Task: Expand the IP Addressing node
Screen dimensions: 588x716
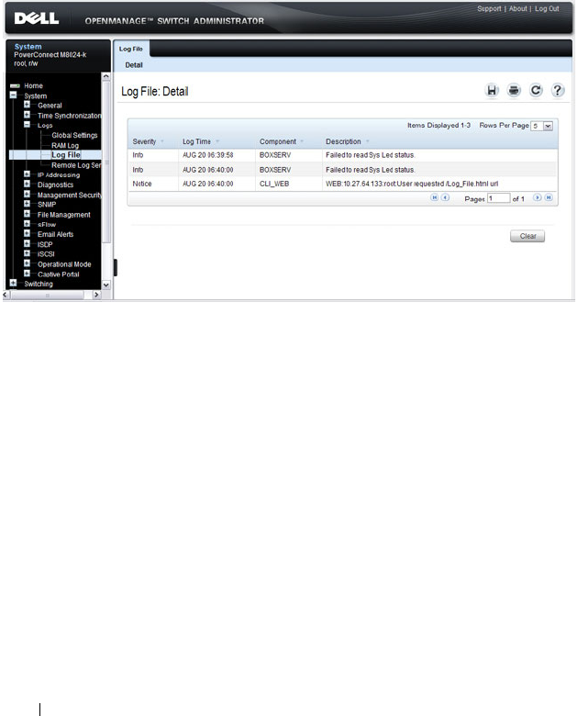Action: [x=27, y=174]
